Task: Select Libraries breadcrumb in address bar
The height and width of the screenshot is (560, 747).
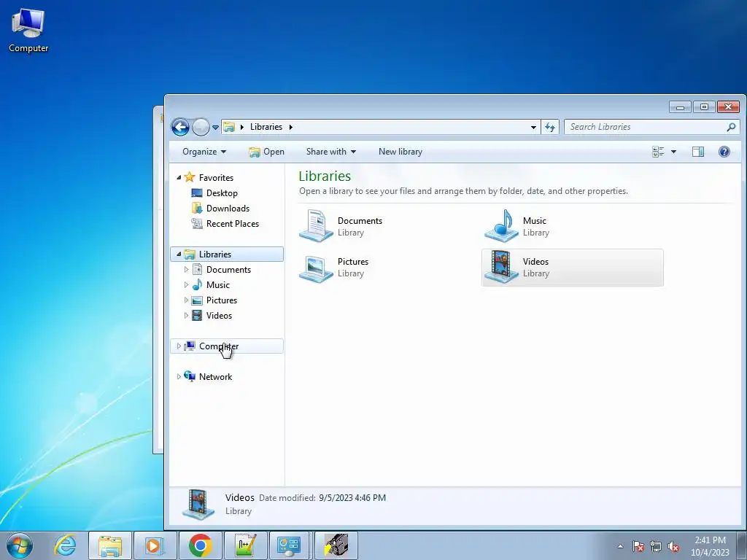Action: click(266, 127)
